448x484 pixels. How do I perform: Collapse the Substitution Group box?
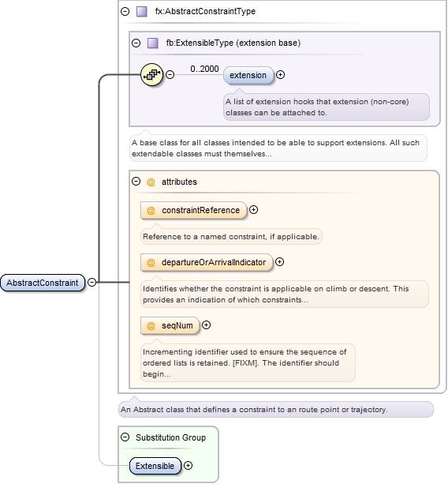point(125,437)
